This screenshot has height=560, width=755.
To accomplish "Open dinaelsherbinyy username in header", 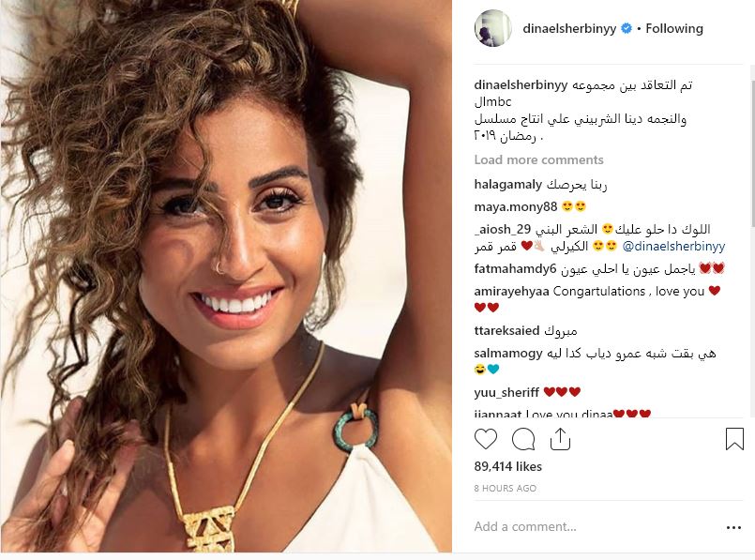I will 569,29.
